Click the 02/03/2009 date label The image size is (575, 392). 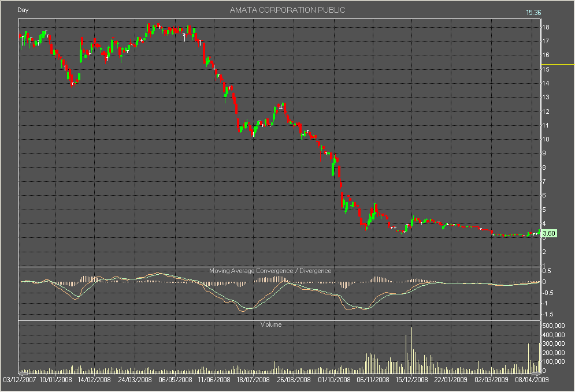(x=491, y=379)
